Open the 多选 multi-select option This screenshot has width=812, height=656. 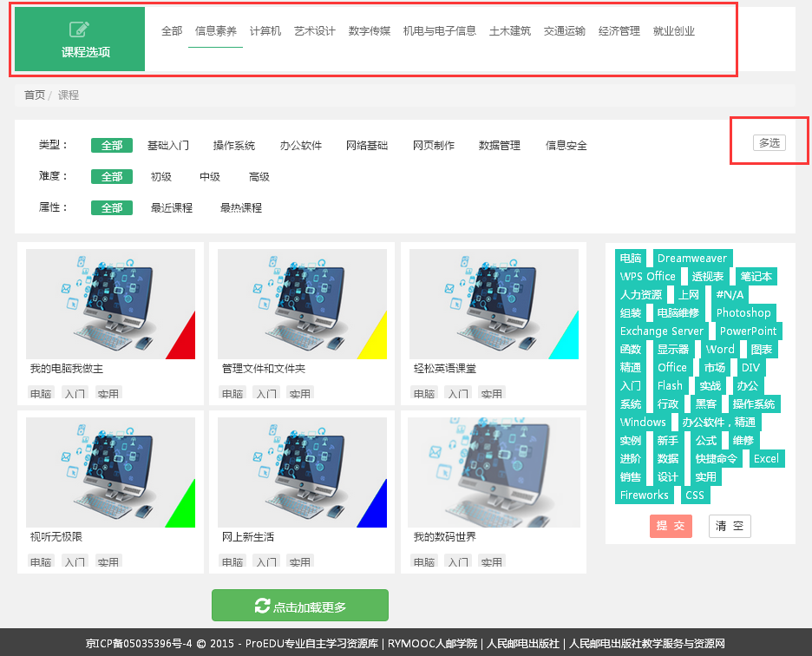coord(768,142)
